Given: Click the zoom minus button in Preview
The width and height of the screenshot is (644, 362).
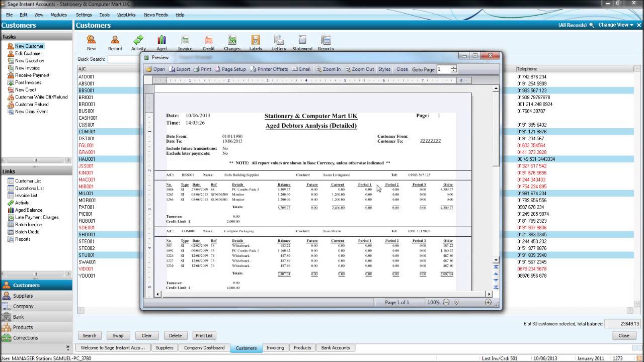Looking at the screenshot, I should pos(446,302).
